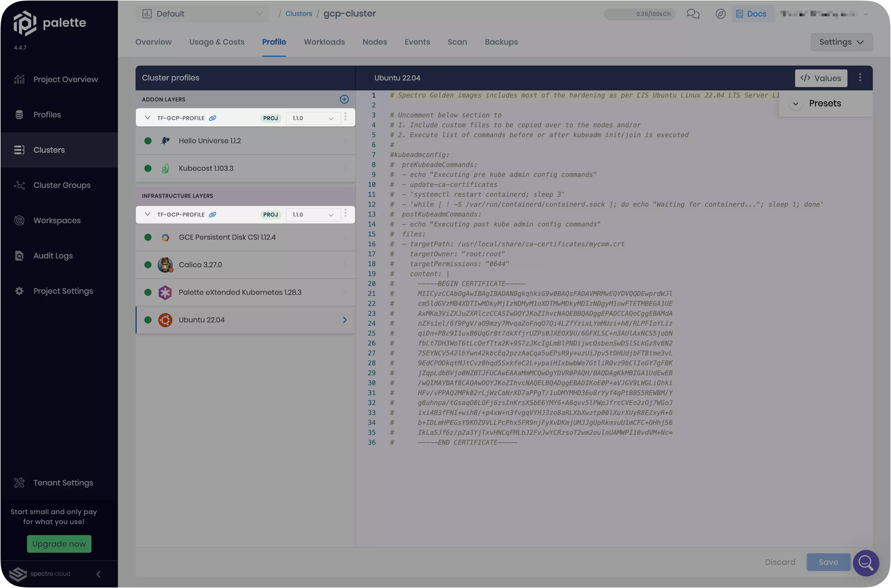Click the Calico pack icon
The width and height of the screenshot is (891, 588).
(x=165, y=265)
